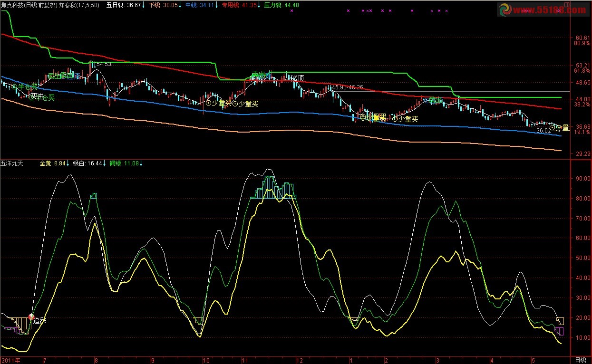The height and width of the screenshot is (364, 592).
Task: Click the 36.02 low price marker
Action: [x=543, y=130]
